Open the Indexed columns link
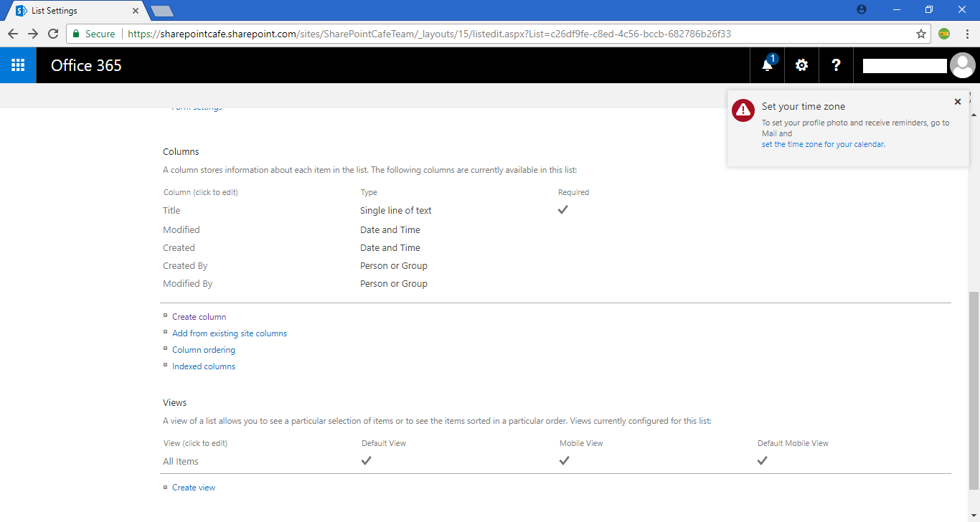The width and height of the screenshot is (980, 522). point(204,366)
